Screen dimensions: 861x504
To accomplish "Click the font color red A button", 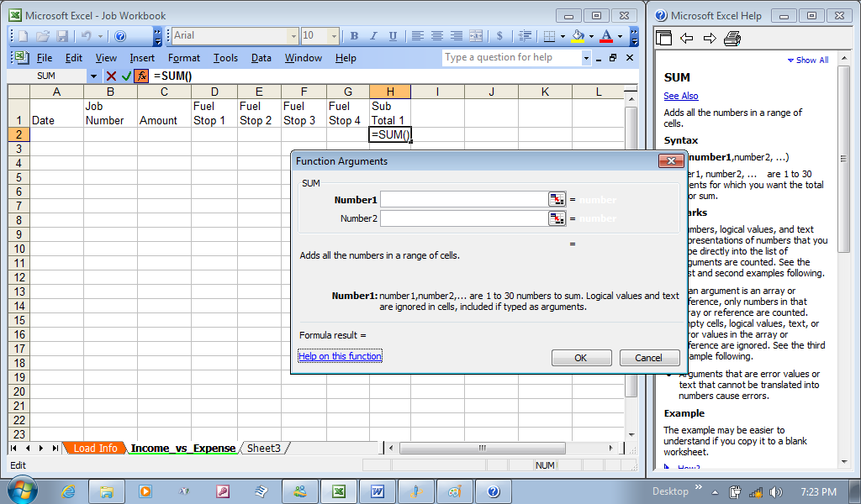I will (605, 36).
